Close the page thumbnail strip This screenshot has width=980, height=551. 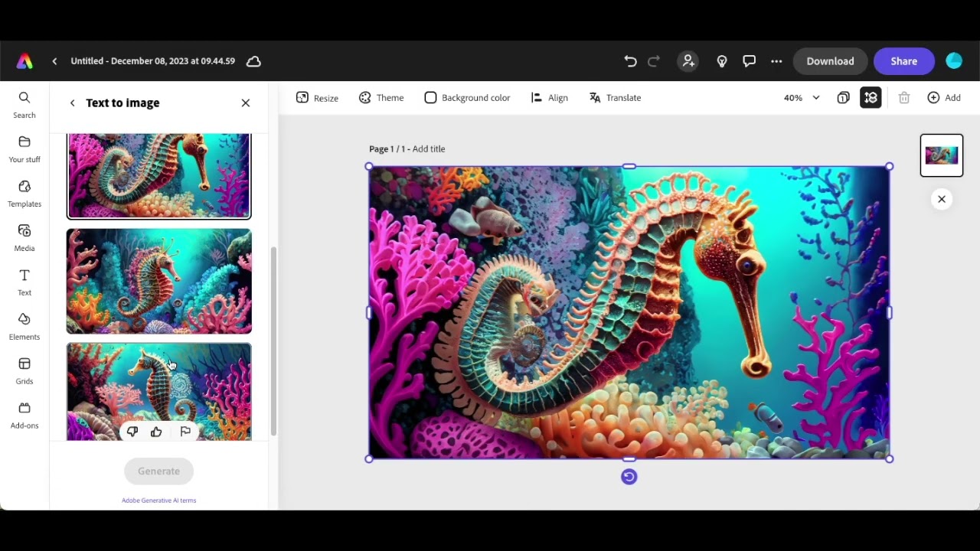click(942, 199)
